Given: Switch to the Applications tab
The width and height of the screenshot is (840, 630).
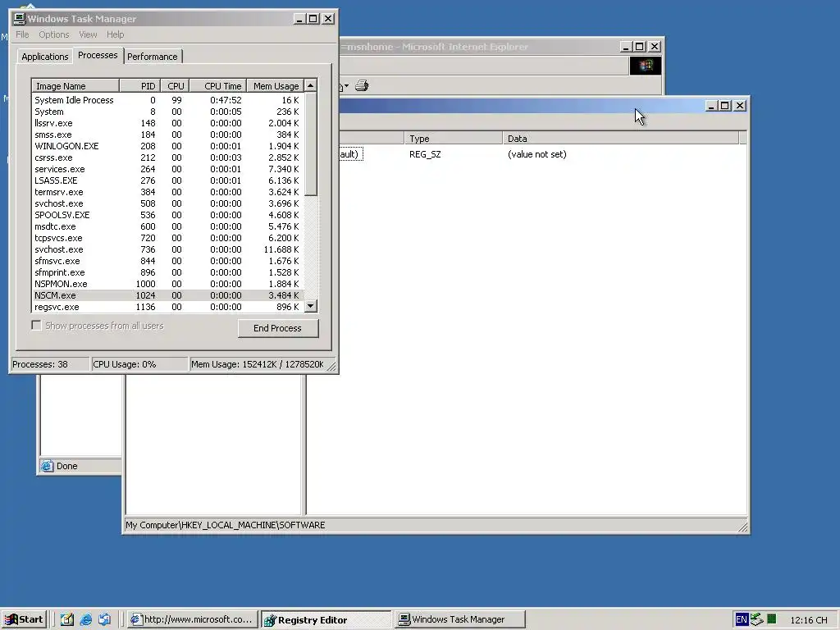Looking at the screenshot, I should (x=45, y=57).
